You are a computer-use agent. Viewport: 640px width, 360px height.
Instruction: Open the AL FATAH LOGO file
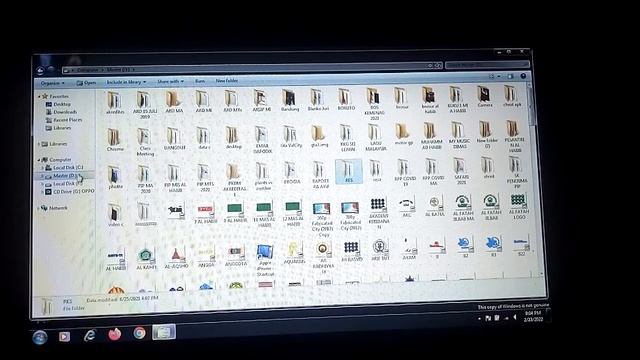point(518,207)
